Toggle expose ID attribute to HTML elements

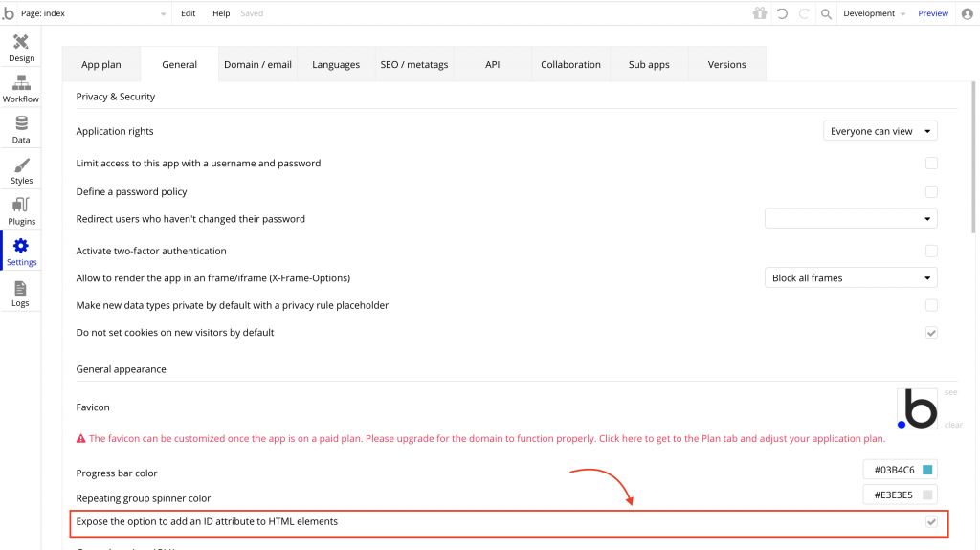tap(931, 521)
